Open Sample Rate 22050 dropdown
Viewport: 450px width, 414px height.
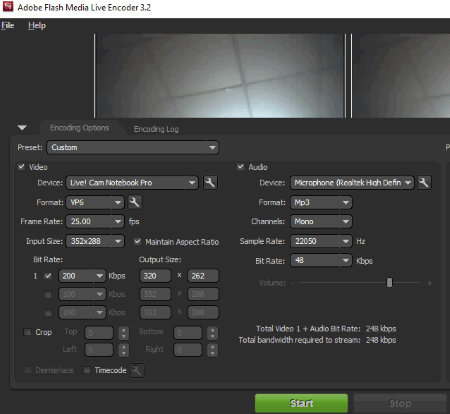[321, 241]
